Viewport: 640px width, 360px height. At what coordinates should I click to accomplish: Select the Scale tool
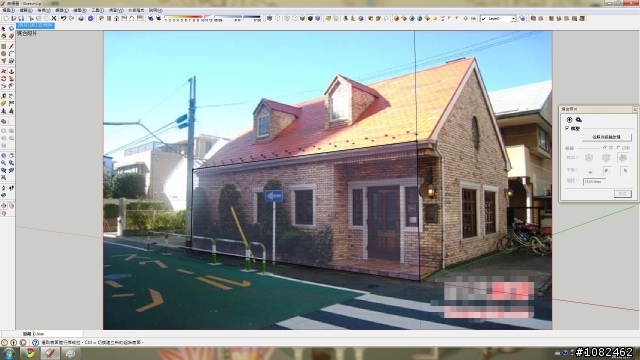4,86
